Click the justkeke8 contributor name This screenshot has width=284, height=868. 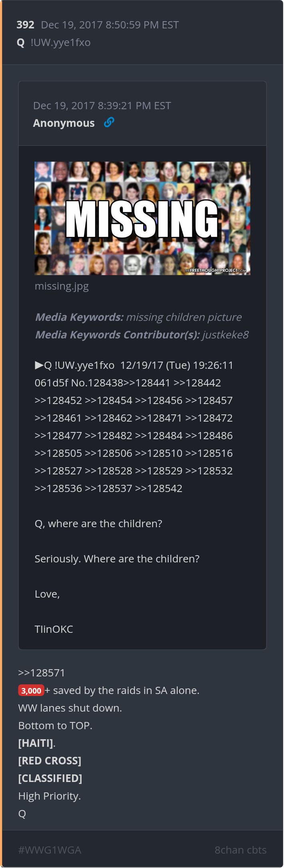point(226,335)
